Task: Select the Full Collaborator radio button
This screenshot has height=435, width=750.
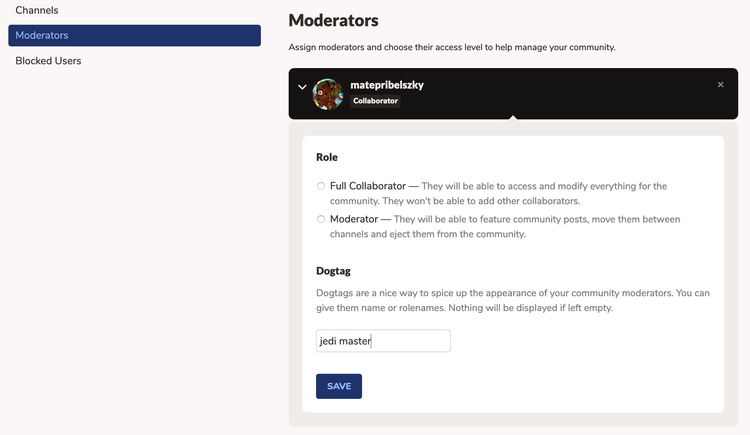Action: [x=321, y=186]
